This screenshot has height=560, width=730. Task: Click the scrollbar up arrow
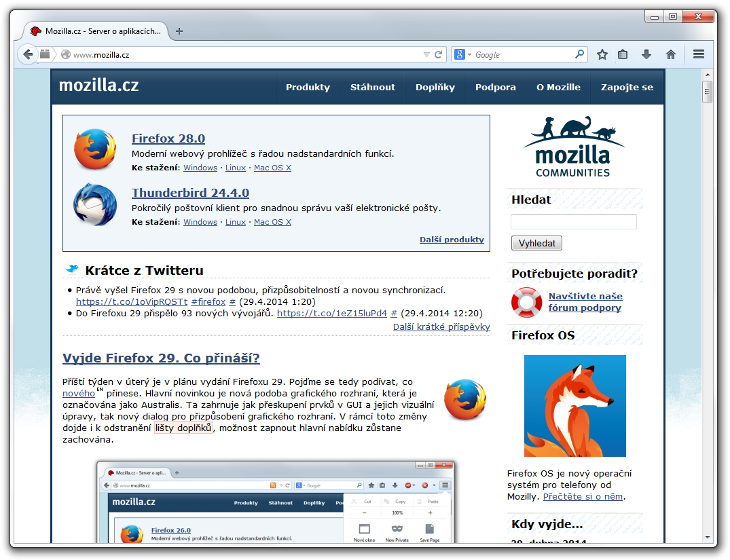click(708, 75)
